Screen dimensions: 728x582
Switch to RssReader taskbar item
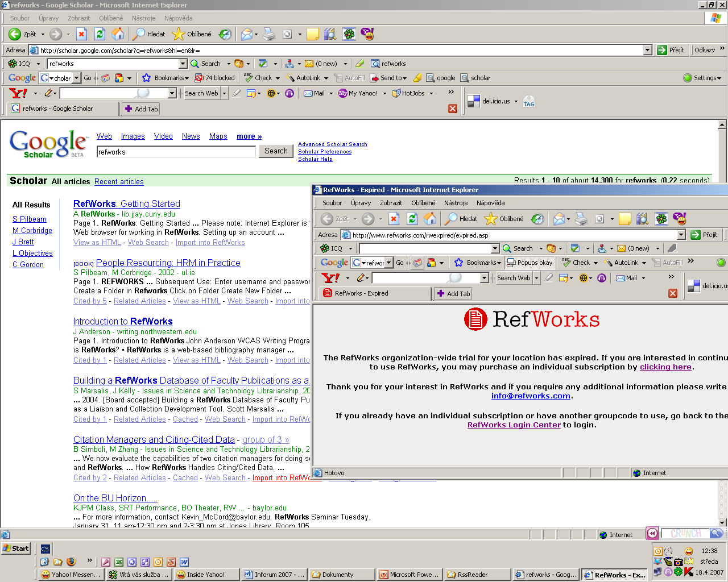478,575
